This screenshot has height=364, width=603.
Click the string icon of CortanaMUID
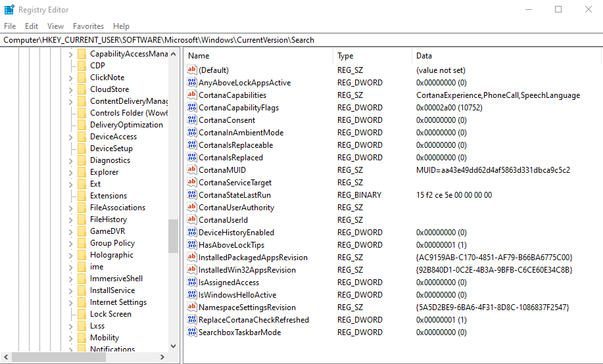[191, 170]
